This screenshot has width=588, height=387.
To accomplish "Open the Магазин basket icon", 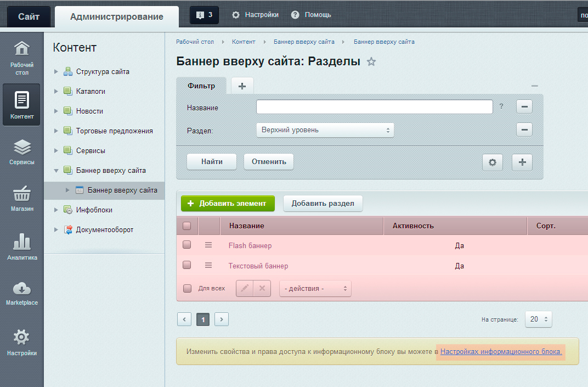I will pos(22,199).
